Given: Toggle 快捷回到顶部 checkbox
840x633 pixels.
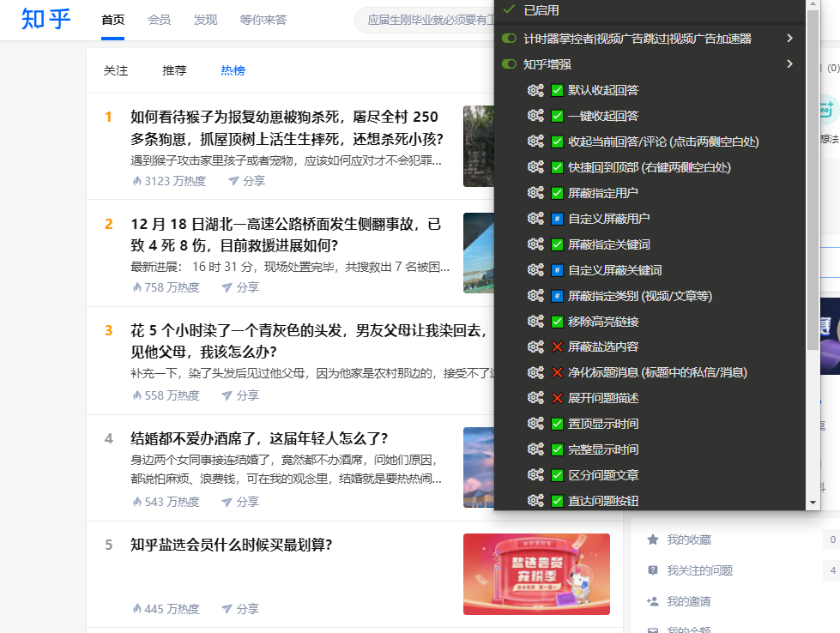Looking at the screenshot, I should tap(557, 167).
